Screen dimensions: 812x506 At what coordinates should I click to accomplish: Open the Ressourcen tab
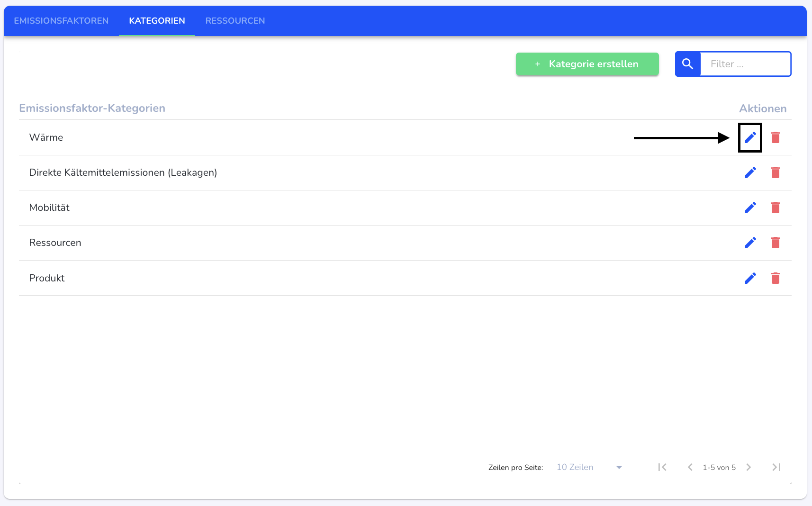point(235,21)
